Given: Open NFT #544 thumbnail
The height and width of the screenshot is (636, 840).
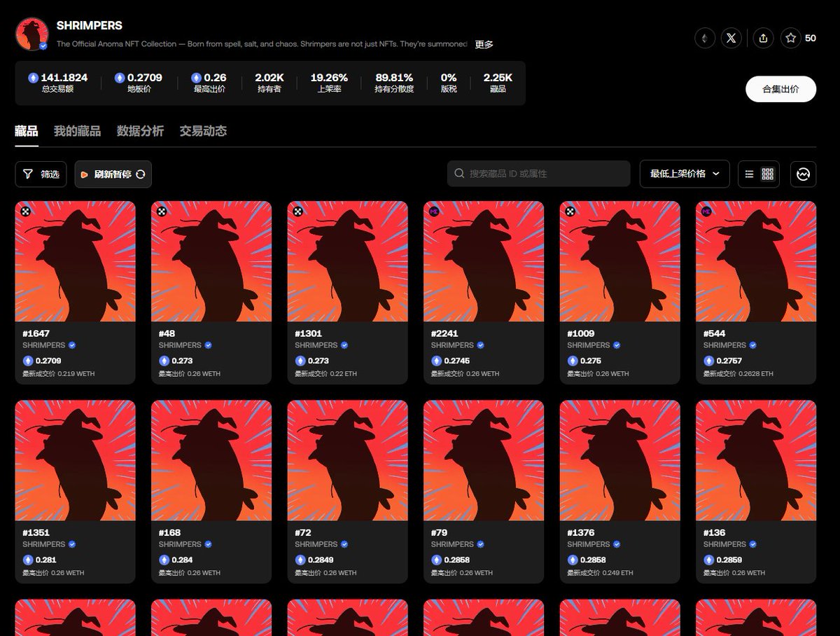Looking at the screenshot, I should [756, 262].
